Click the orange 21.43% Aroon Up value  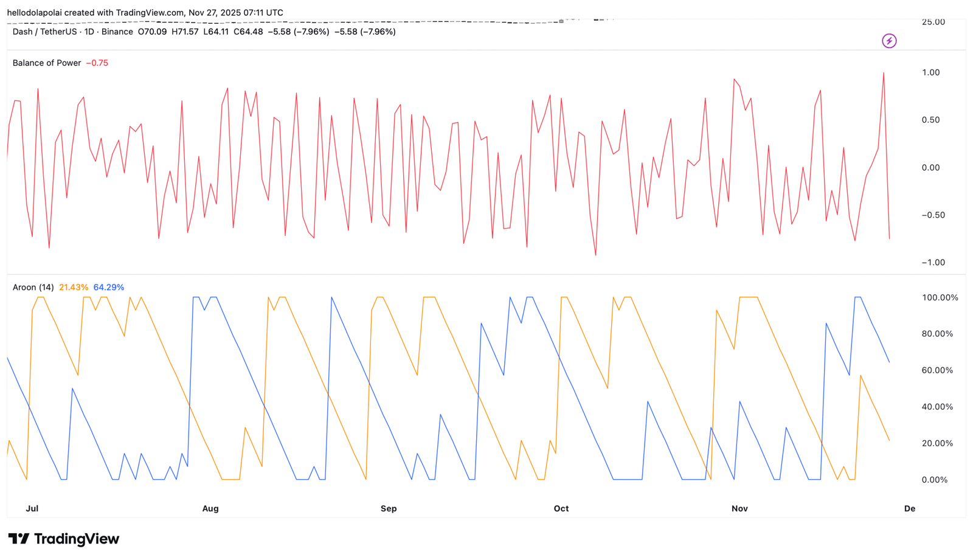pos(74,288)
